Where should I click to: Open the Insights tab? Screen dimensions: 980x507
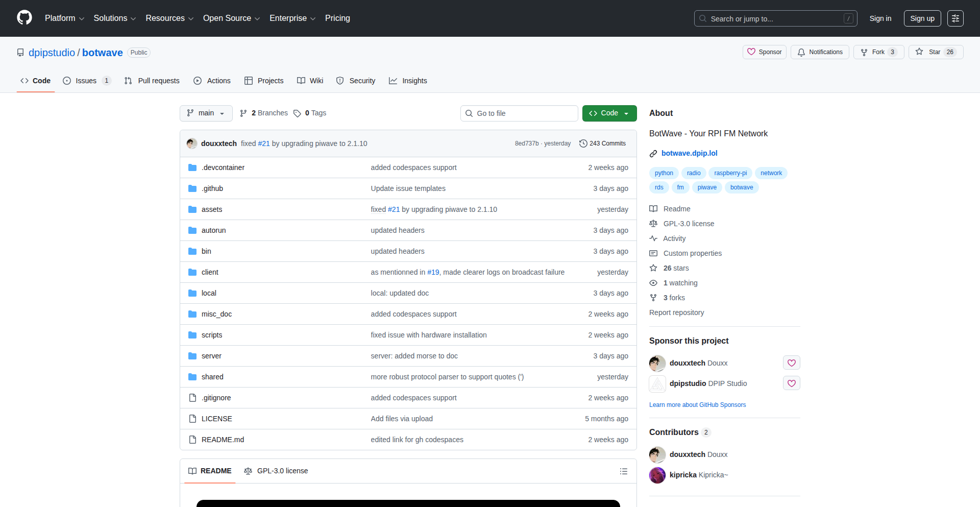[408, 81]
